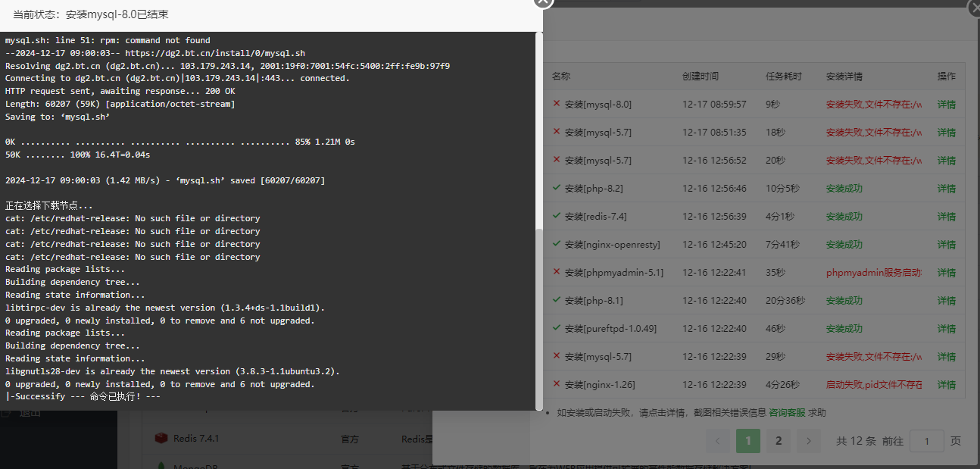Go to the previous page arrow

coord(718,441)
